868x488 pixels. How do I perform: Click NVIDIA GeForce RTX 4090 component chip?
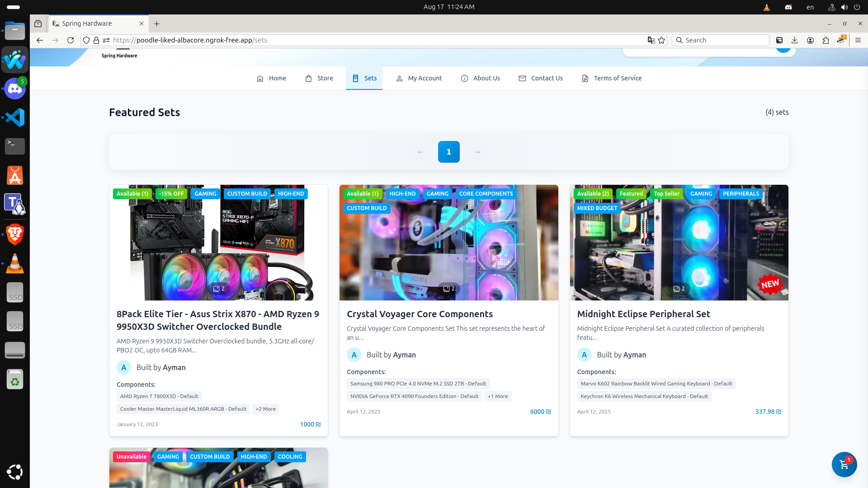coord(414,396)
